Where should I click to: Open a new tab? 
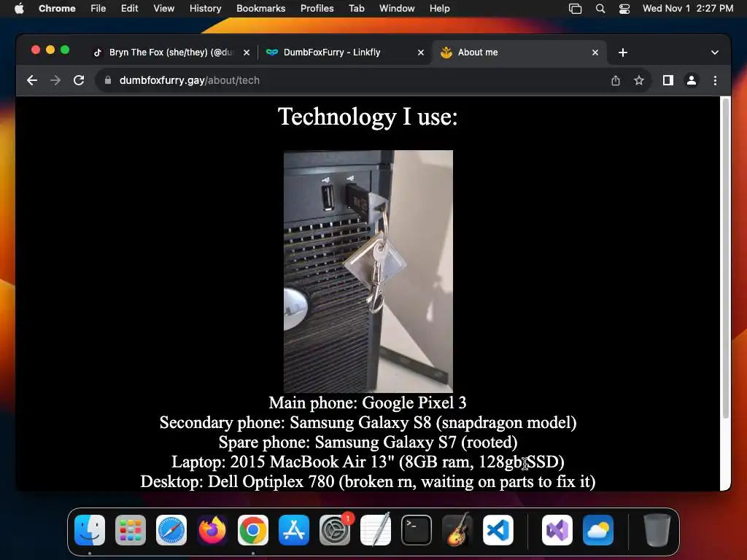[x=623, y=52]
